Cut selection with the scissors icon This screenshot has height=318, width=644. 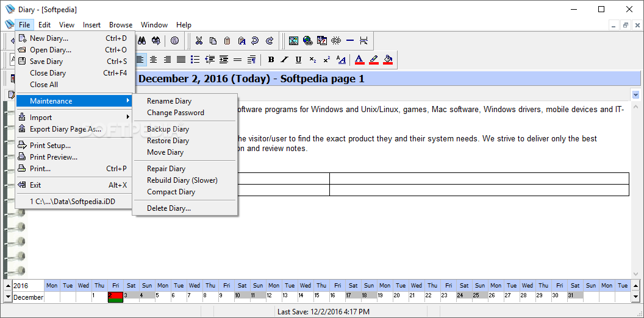199,41
